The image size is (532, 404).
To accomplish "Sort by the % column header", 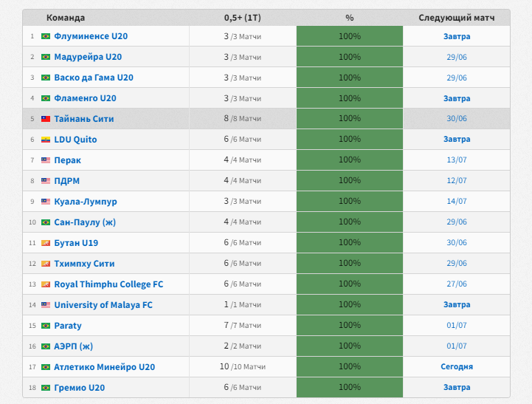I will (350, 18).
